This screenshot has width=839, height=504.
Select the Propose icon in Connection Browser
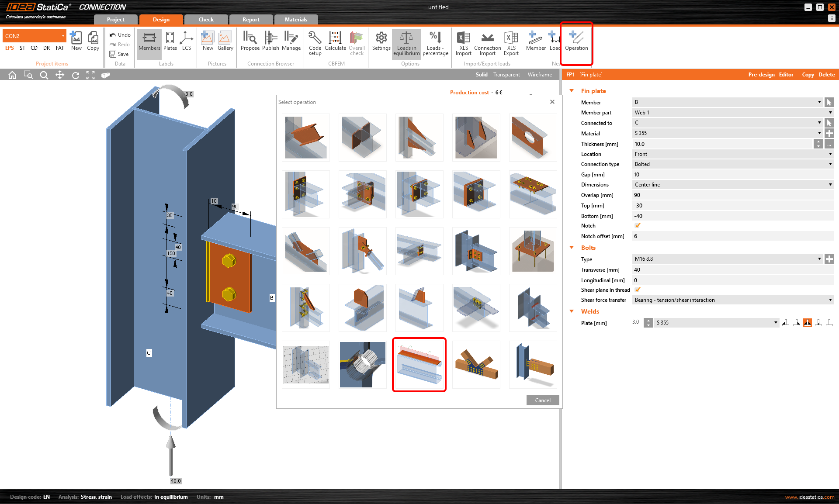click(250, 43)
